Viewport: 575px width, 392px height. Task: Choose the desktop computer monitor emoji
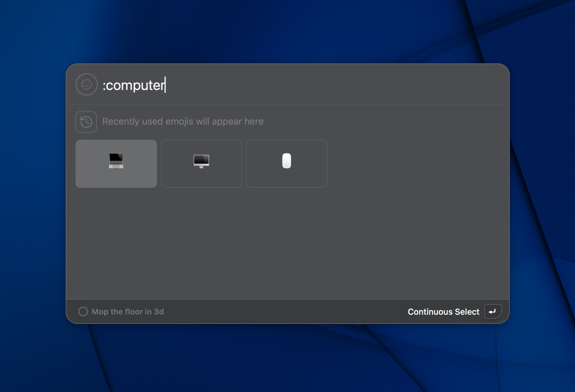[201, 161]
